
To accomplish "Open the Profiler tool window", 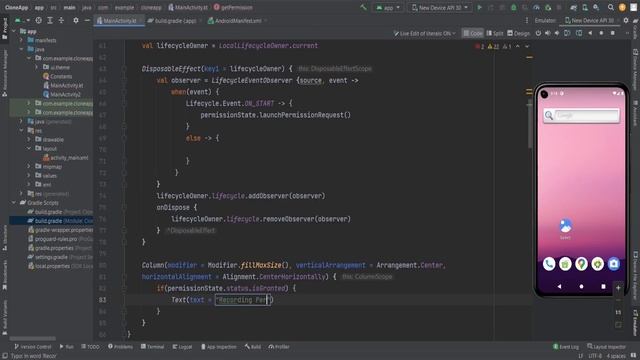I will pos(279,347).
